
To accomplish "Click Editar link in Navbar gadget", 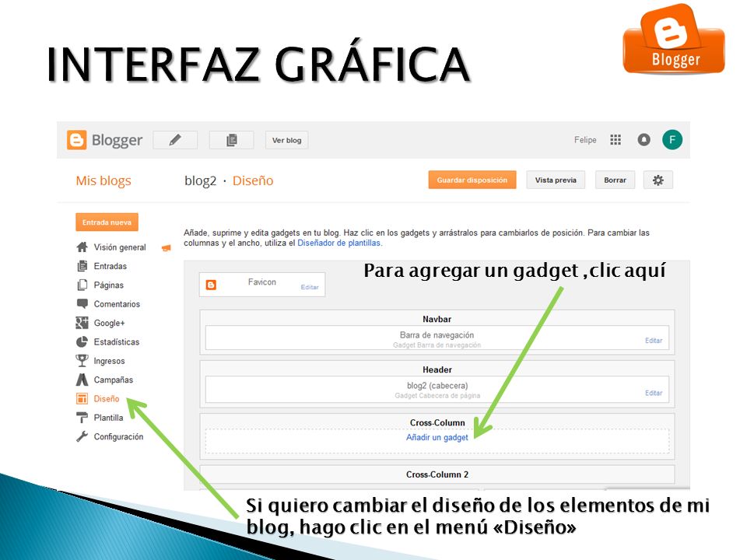I will click(x=654, y=341).
